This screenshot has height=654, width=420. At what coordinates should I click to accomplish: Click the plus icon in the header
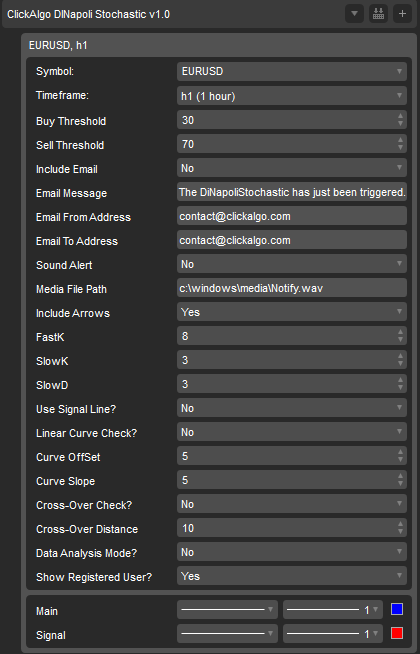tap(402, 14)
